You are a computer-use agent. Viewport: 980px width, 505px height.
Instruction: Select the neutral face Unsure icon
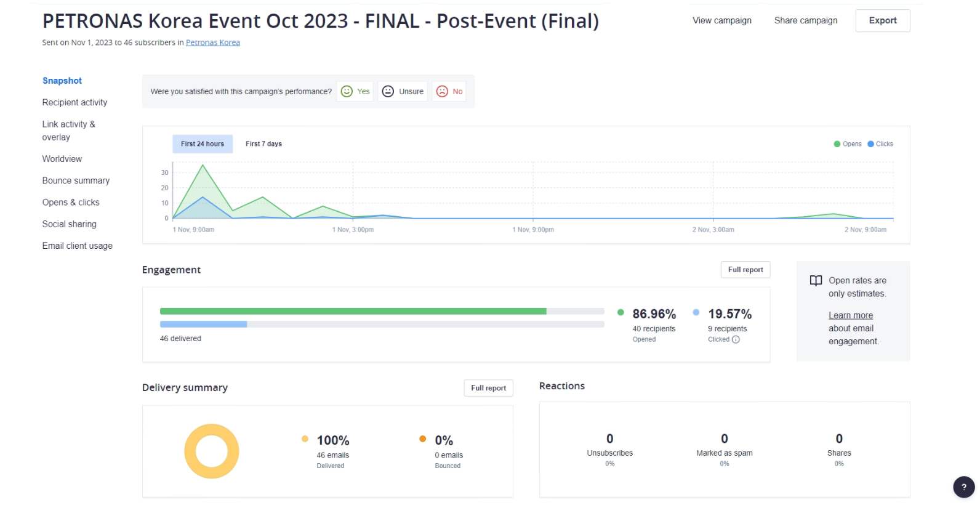[x=388, y=92]
